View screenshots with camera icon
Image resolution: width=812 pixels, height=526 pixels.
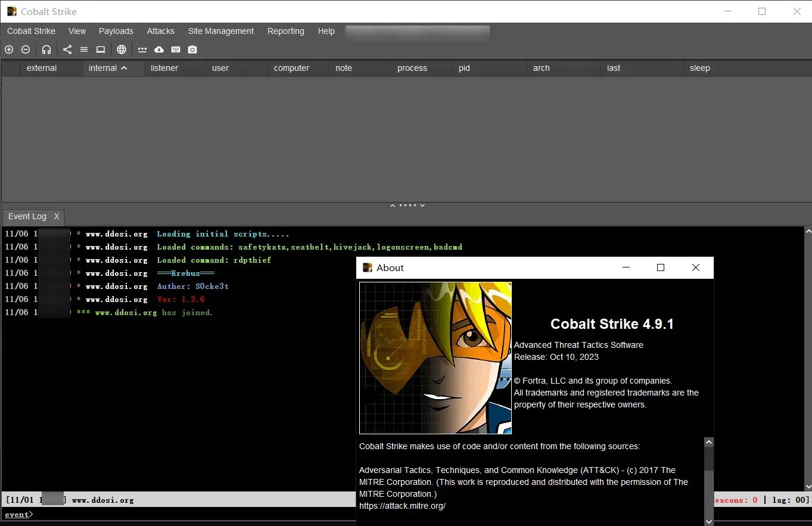coord(192,49)
